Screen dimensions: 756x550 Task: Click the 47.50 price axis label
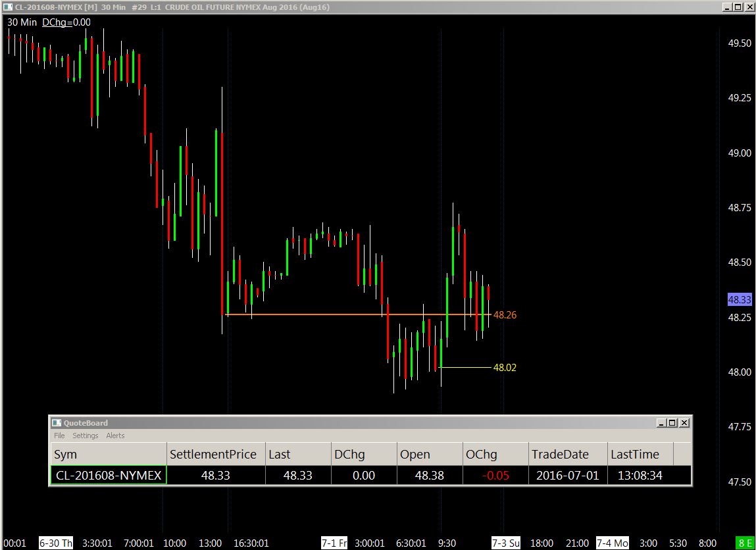coord(740,482)
